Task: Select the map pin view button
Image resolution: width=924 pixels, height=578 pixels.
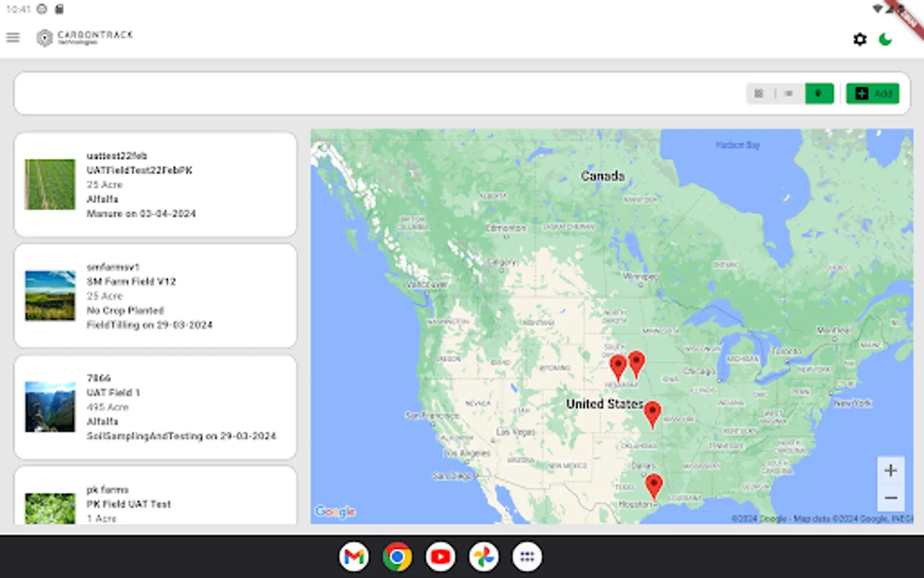Action: (819, 94)
